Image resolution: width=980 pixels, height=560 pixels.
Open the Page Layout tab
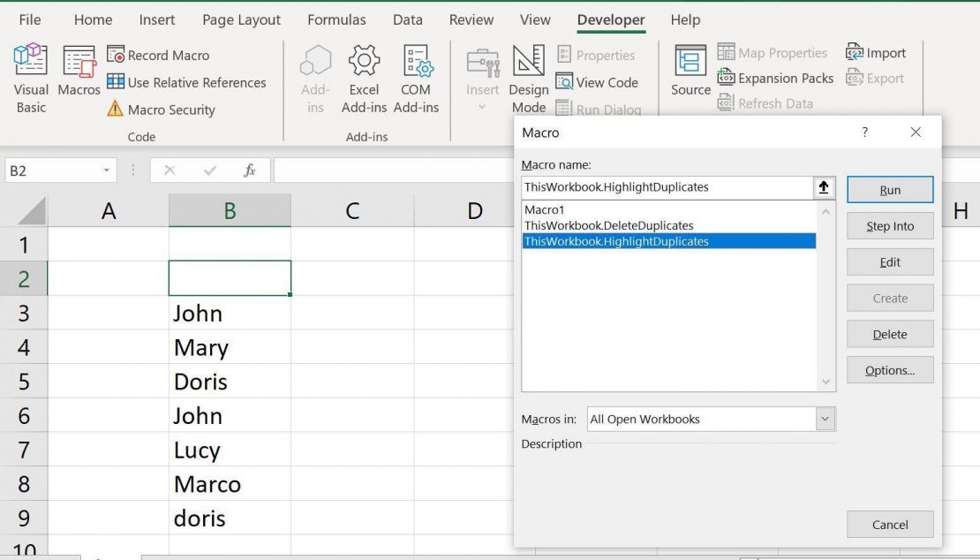(x=241, y=19)
